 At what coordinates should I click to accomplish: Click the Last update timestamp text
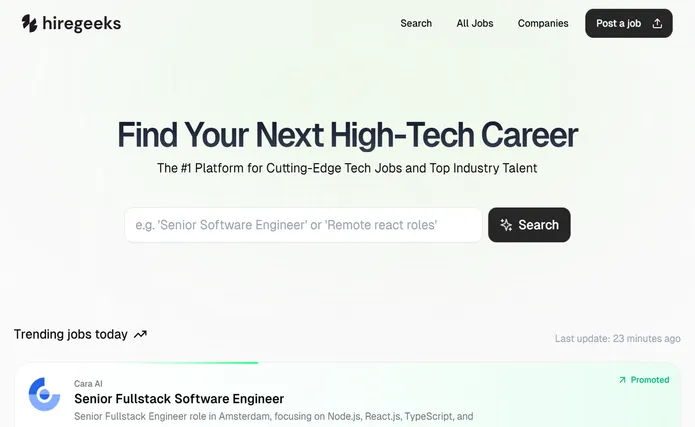617,339
